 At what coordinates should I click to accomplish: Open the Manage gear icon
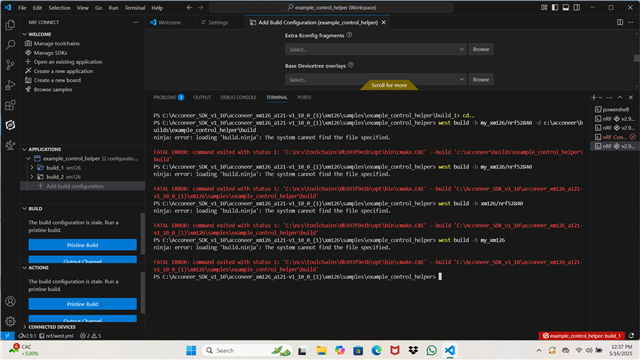click(x=10, y=321)
